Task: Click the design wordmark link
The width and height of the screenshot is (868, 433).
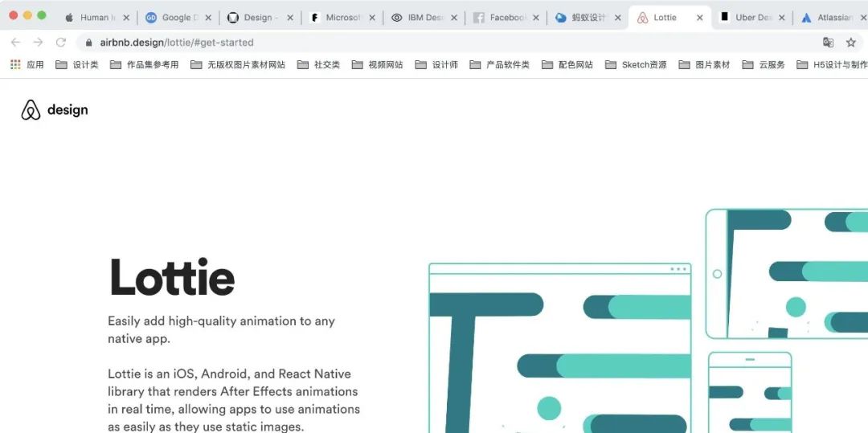Action: tap(68, 110)
